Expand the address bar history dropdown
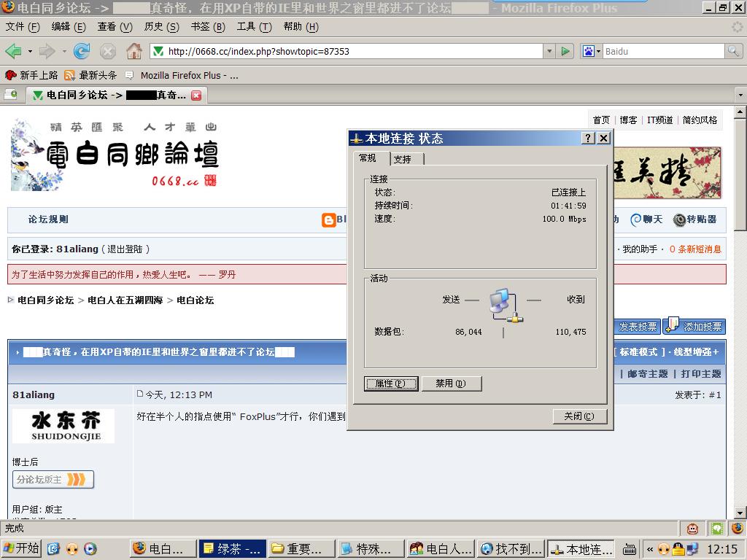747x560 pixels. coord(549,51)
